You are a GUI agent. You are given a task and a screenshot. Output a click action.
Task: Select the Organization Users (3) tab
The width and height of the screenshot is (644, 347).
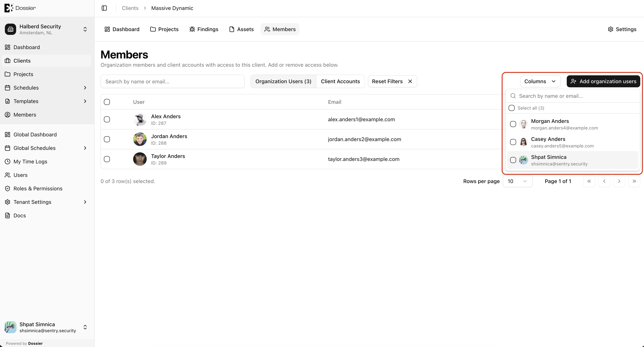pyautogui.click(x=283, y=81)
